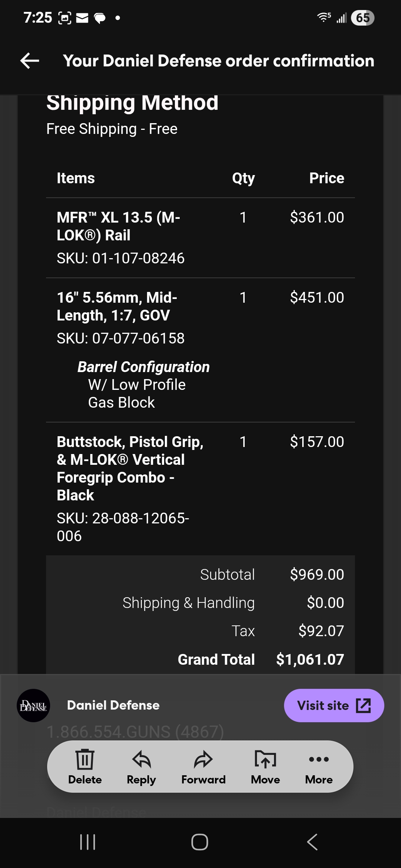Tap the Delete trash icon
Screen dimensions: 401x868
(x=85, y=759)
